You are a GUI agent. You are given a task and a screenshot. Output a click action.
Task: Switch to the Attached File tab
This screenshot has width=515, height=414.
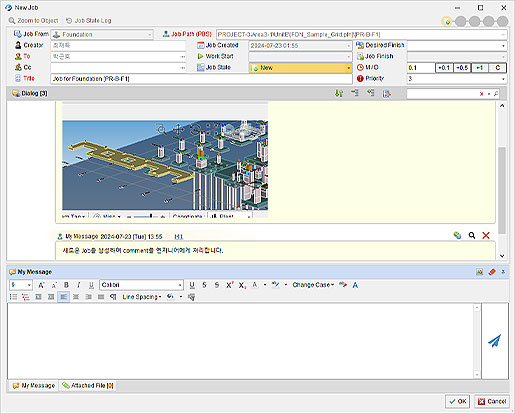point(88,385)
